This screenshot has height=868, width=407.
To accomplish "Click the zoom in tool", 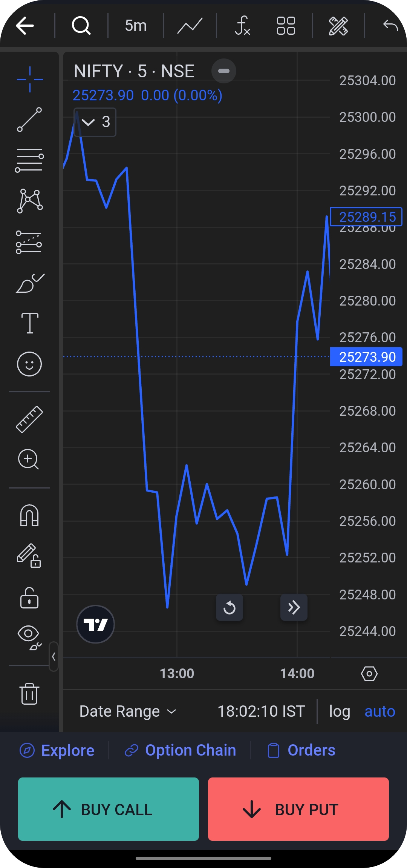I will click(29, 459).
